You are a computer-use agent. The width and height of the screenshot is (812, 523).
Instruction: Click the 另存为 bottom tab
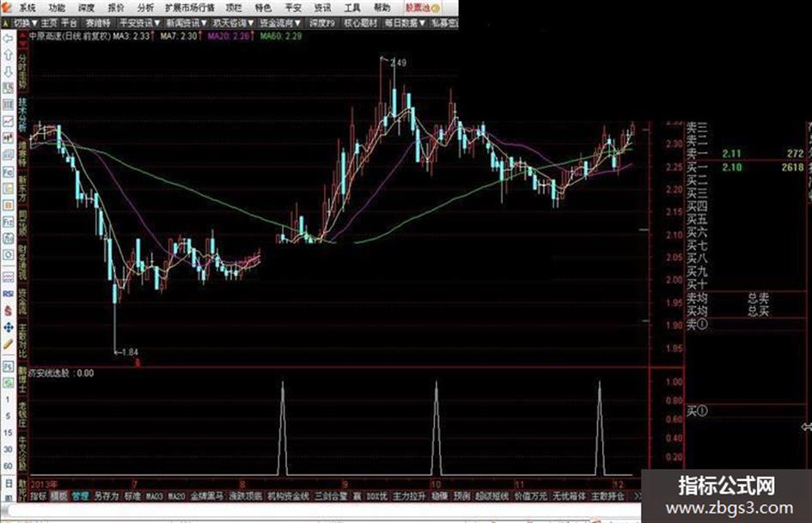point(107,496)
